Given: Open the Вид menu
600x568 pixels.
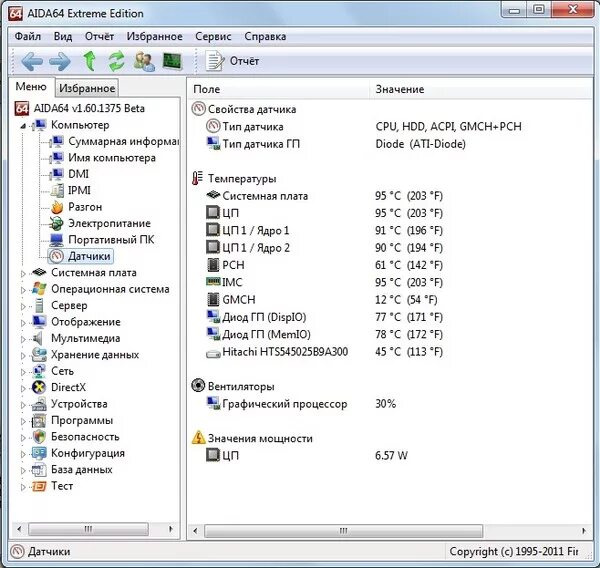Looking at the screenshot, I should (x=63, y=36).
